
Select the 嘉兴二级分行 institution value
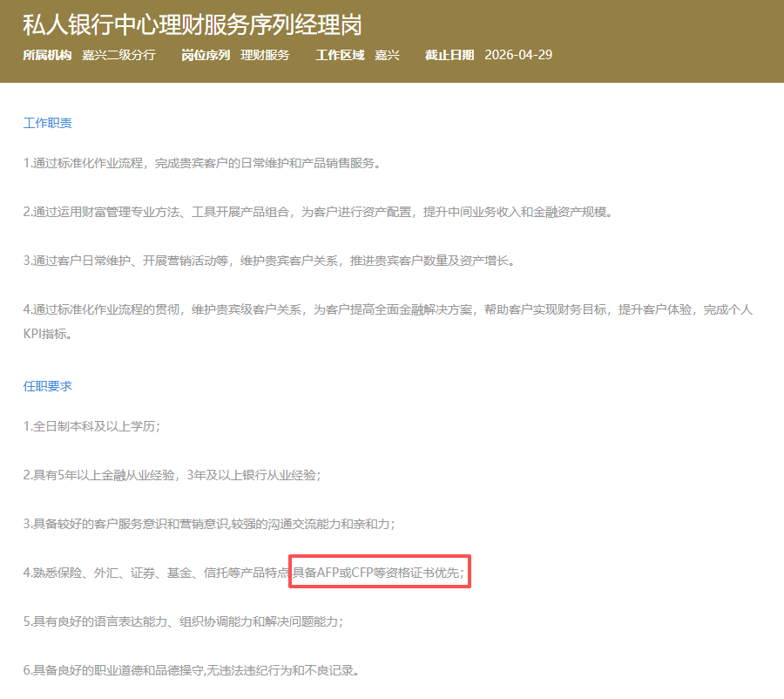coord(118,55)
